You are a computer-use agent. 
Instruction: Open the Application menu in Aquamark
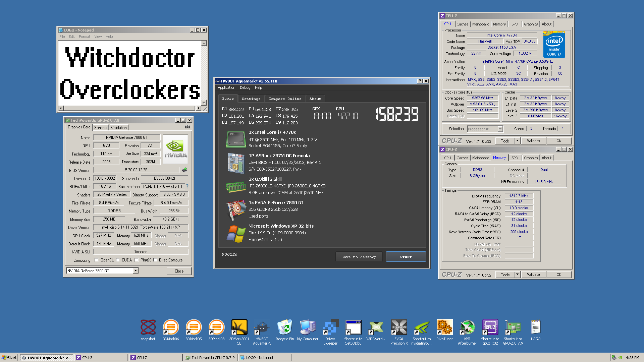point(226,87)
